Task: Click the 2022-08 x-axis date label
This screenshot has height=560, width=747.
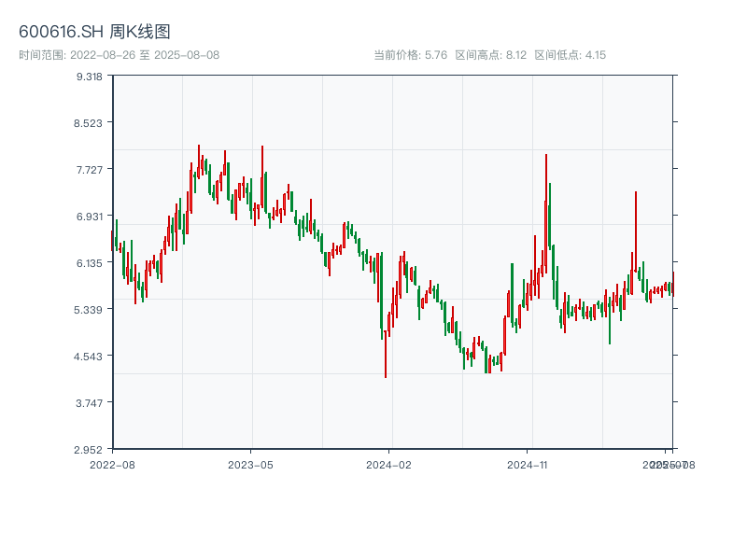Action: (x=112, y=464)
